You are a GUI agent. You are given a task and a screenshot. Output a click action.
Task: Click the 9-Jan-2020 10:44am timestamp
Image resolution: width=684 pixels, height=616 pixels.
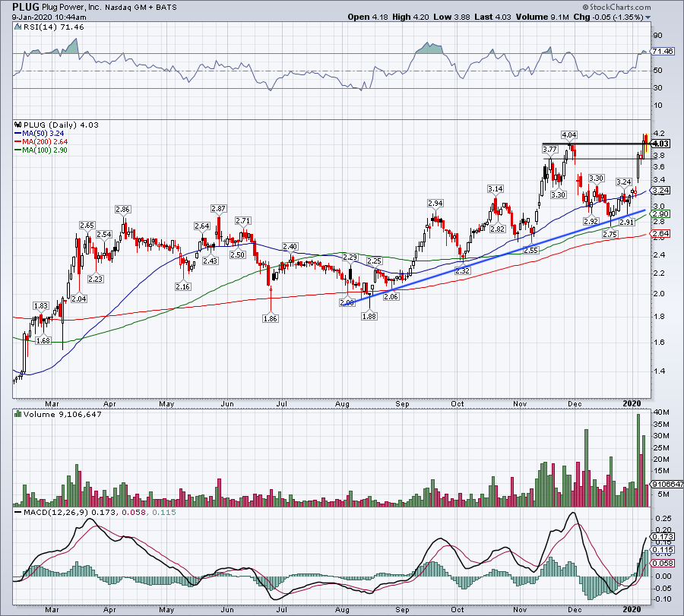pyautogui.click(x=49, y=17)
